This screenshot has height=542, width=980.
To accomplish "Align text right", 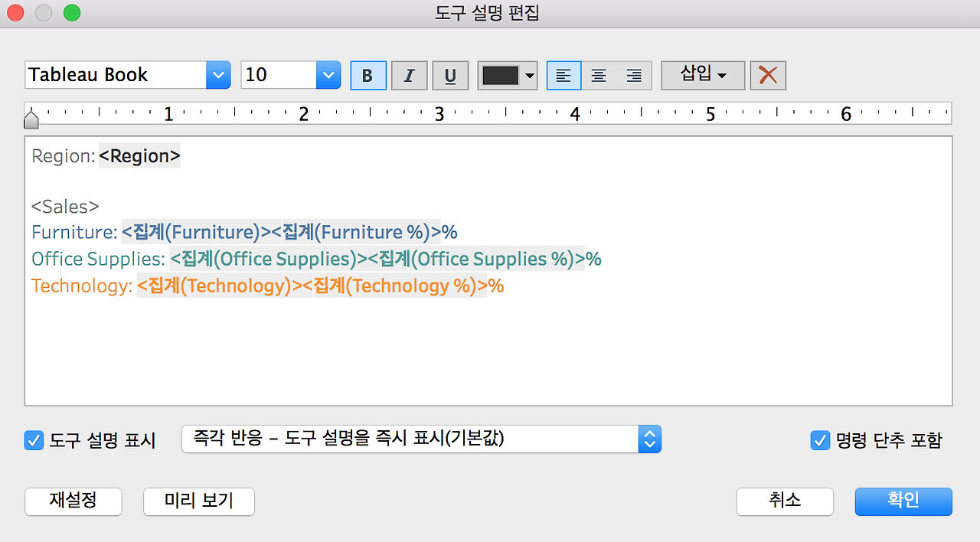I will pyautogui.click(x=634, y=75).
